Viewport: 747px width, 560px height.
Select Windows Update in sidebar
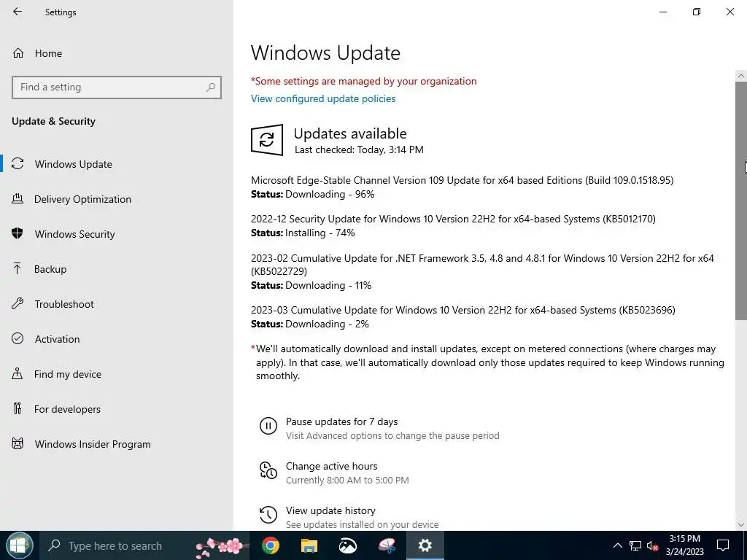click(x=74, y=164)
